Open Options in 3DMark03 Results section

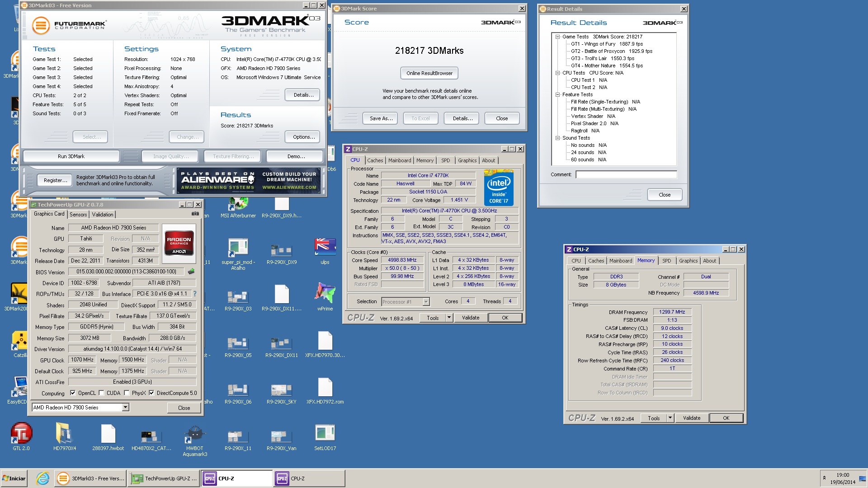coord(303,137)
